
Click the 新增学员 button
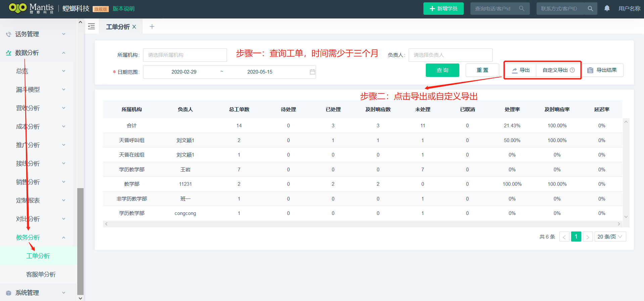(x=444, y=8)
